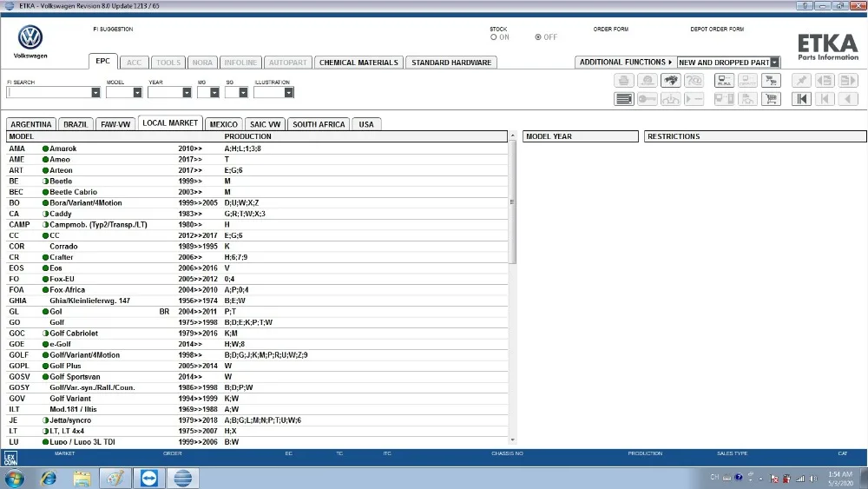Click the pushpin icon in the toolbar
Image resolution: width=868 pixels, height=489 pixels.
(801, 80)
